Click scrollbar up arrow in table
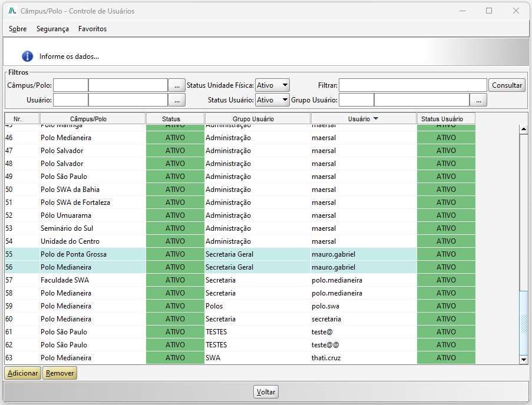This screenshot has width=532, height=405. pyautogui.click(x=524, y=129)
